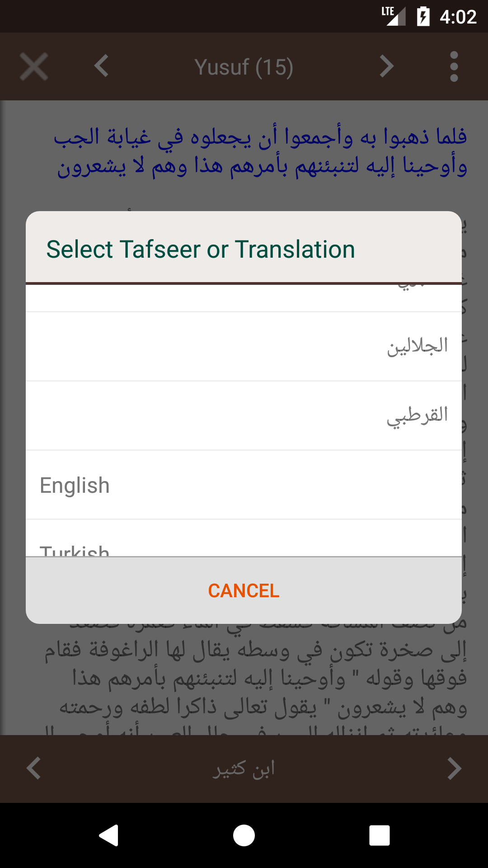Tap the battery icon in status bar

(423, 17)
